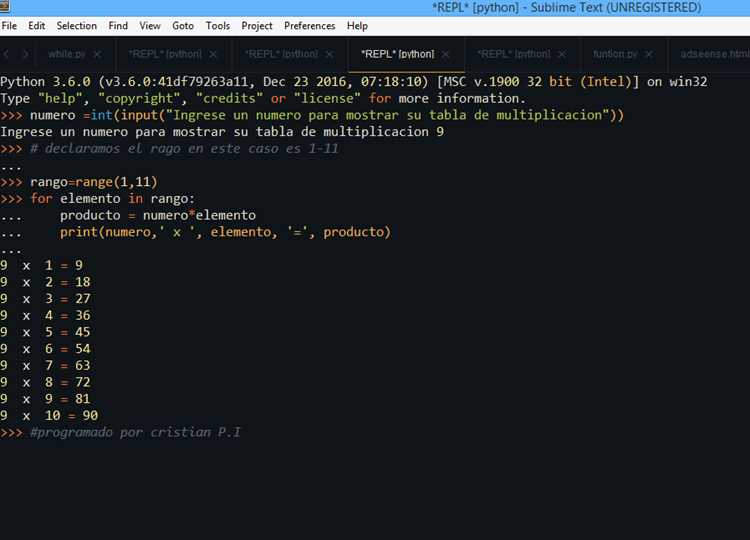Close the REPL tab beside while.py
Viewport: 750px width, 540px height.
213,55
